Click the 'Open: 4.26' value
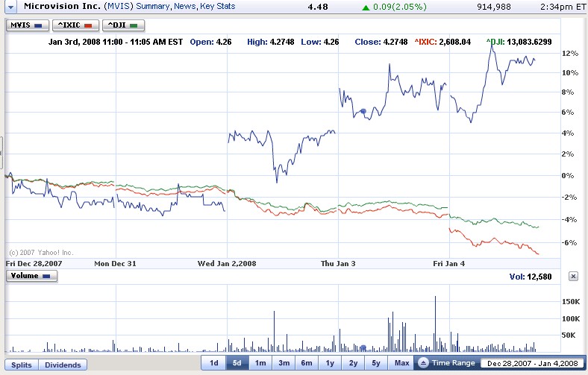Screen dimensions: 588x375 click(x=210, y=42)
